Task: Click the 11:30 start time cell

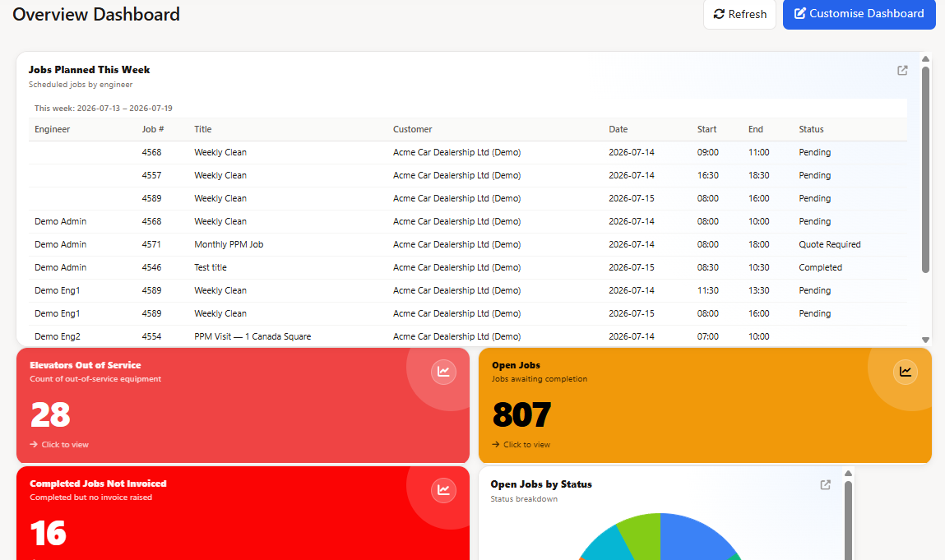Action: pos(708,290)
